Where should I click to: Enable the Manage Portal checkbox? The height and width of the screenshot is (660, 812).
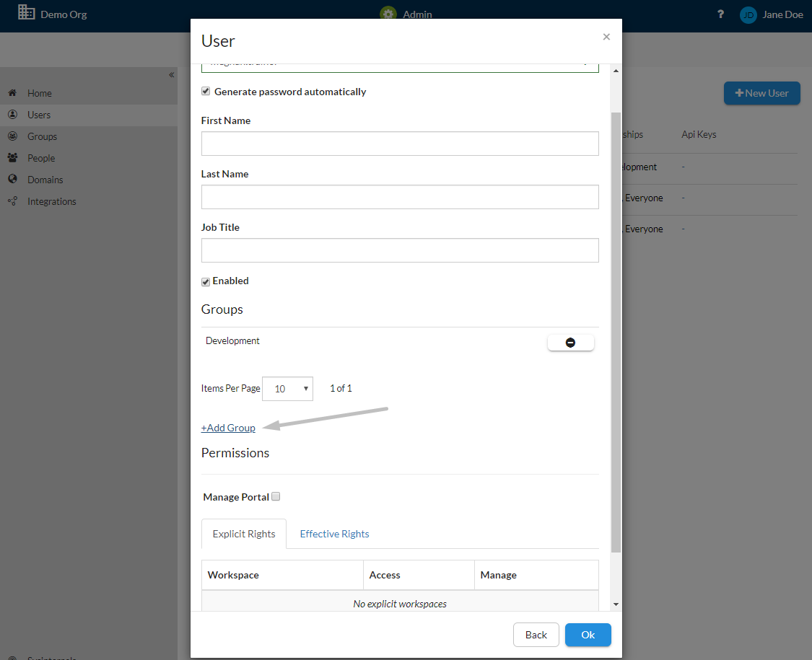(x=276, y=496)
